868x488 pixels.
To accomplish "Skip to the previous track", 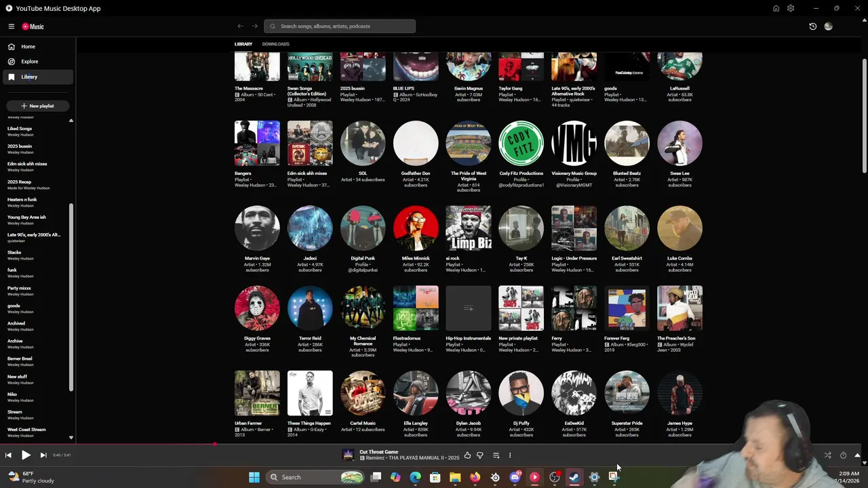I will 8,455.
